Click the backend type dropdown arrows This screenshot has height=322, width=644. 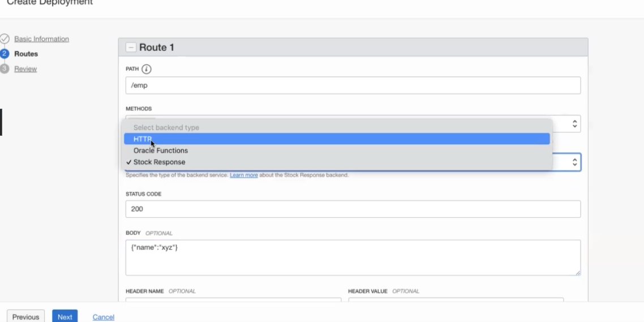[x=574, y=162]
